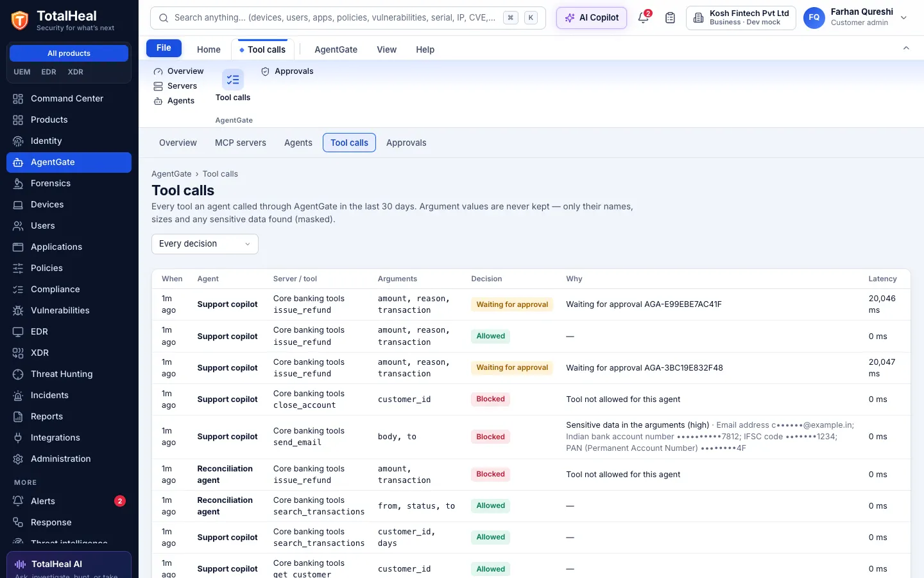Click the clipboard tasks icon in top bar

tap(670, 18)
